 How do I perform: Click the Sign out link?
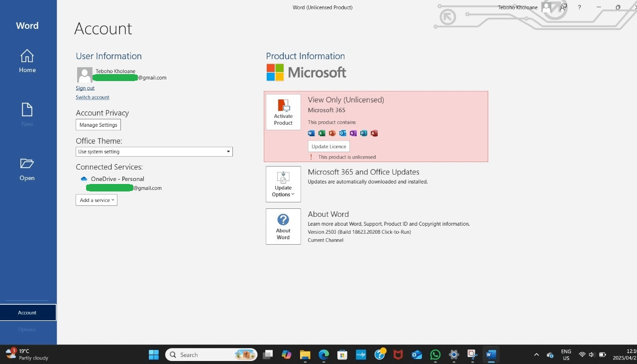[x=85, y=88]
